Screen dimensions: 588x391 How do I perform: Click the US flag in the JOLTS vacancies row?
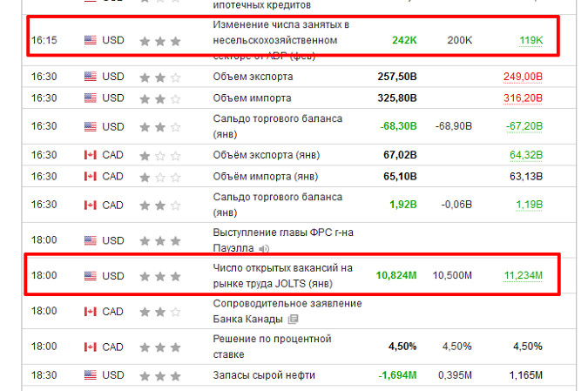pos(91,276)
